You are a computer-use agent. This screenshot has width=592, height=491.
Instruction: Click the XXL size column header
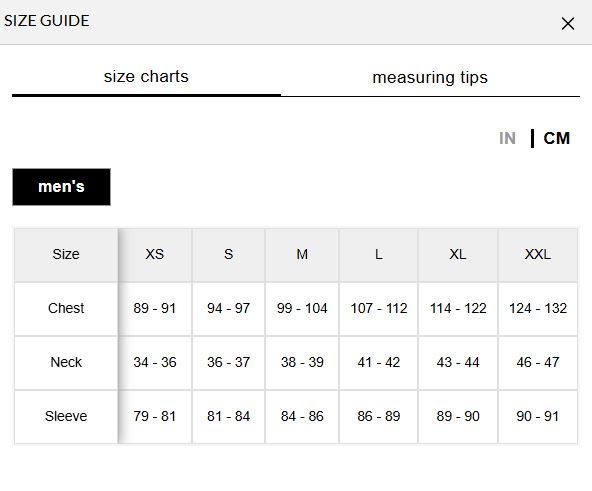coord(538,255)
